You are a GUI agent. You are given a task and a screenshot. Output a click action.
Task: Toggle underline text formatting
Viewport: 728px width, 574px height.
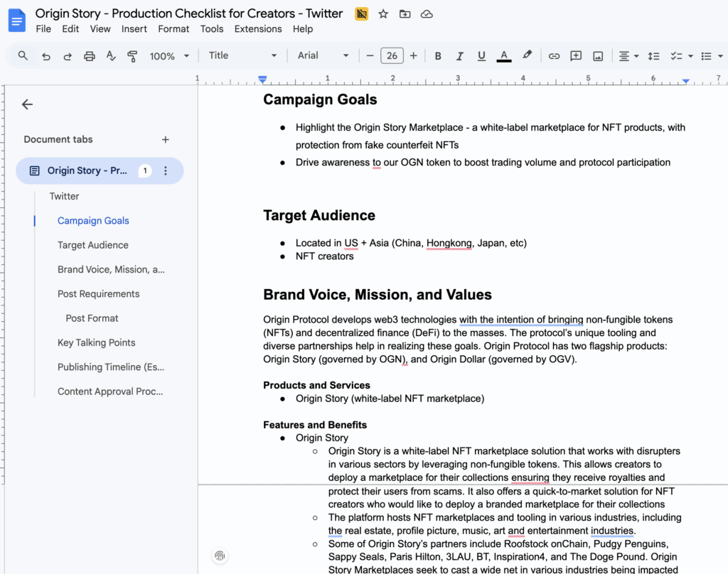(x=481, y=56)
